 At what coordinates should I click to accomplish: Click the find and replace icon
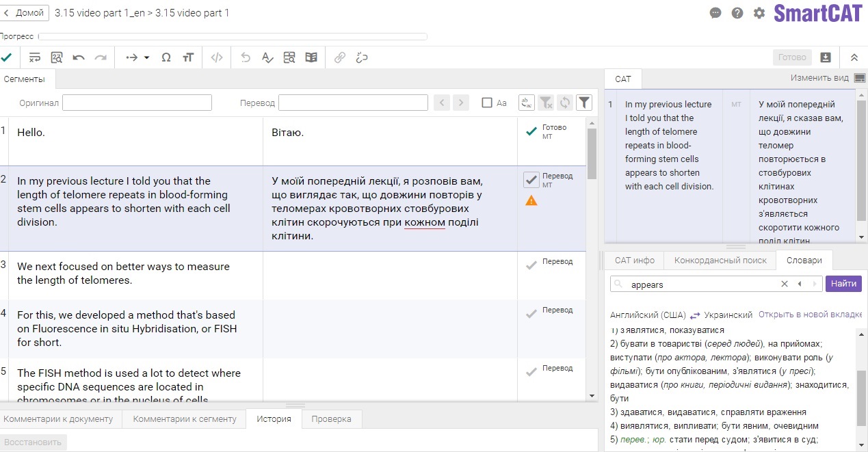click(57, 57)
